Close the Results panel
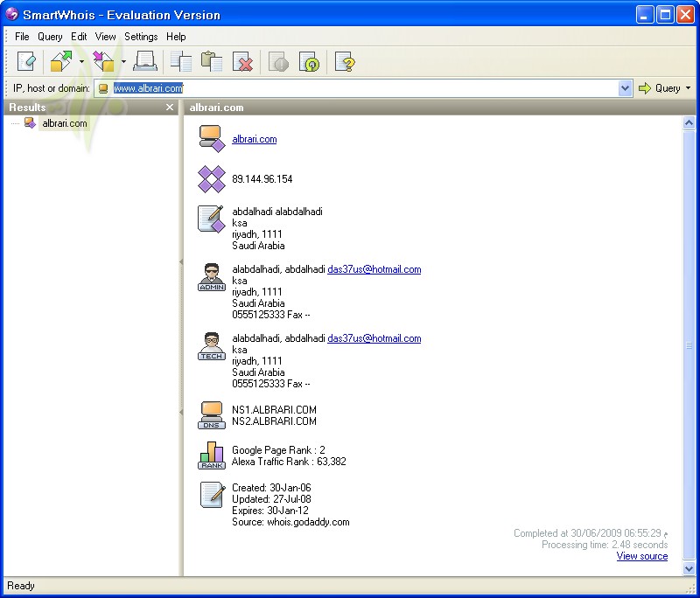This screenshot has width=700, height=598. coord(170,108)
